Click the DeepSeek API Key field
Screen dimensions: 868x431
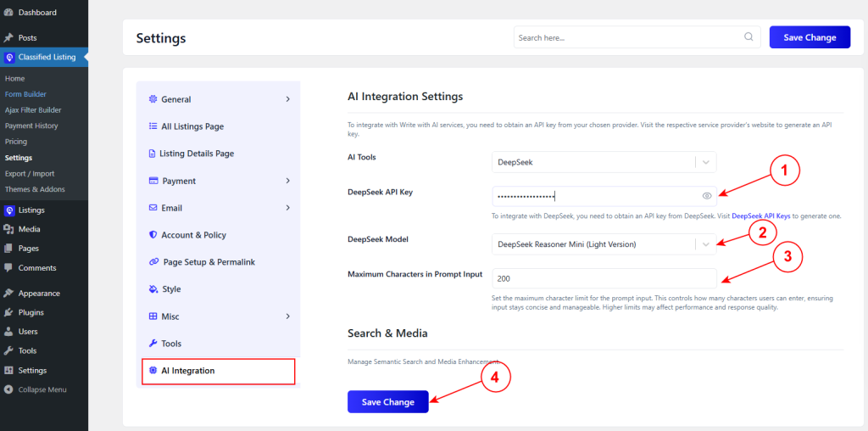(x=604, y=196)
